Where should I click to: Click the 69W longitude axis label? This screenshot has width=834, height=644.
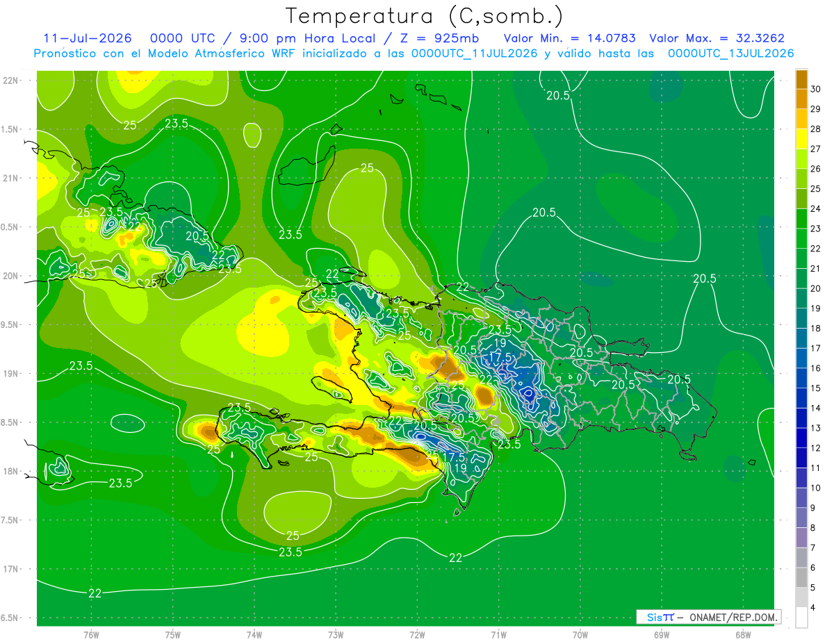tap(662, 635)
